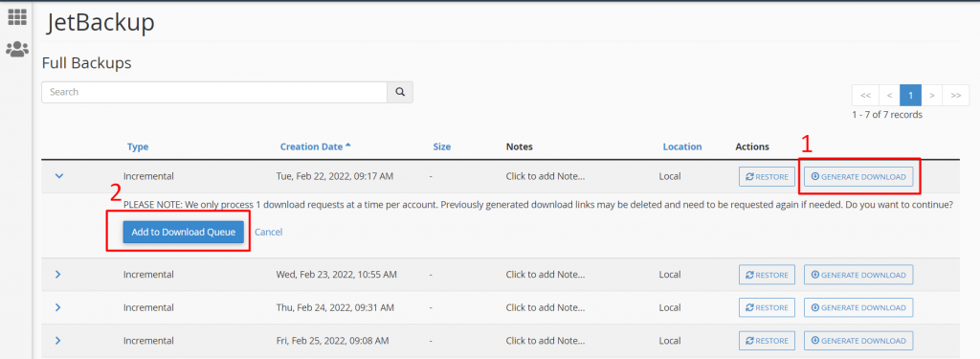Open the user manager people icon

click(17, 50)
